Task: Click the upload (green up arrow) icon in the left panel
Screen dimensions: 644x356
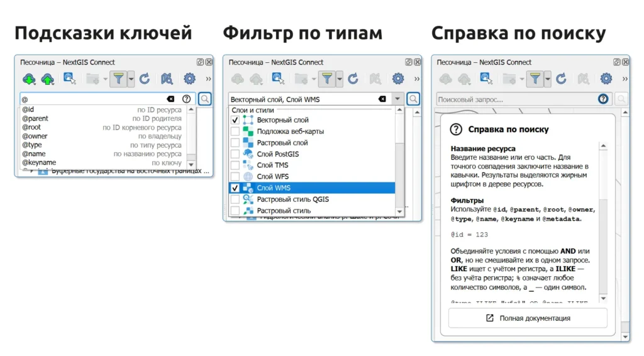Action: tap(48, 79)
